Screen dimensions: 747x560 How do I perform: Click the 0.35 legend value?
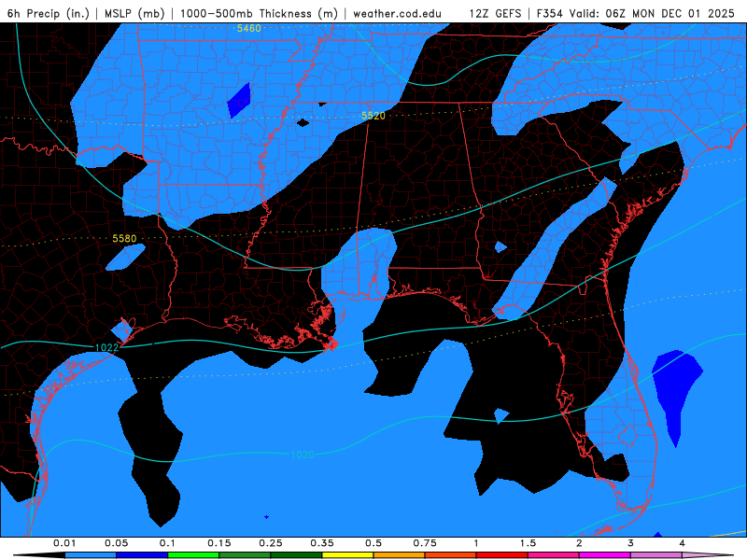click(x=322, y=543)
